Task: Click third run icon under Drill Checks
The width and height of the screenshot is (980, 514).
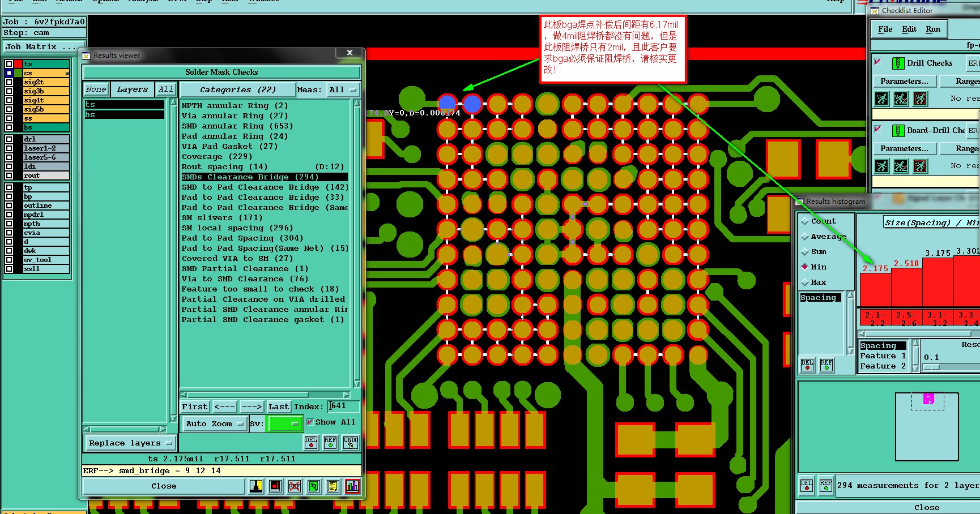Action: (x=921, y=98)
